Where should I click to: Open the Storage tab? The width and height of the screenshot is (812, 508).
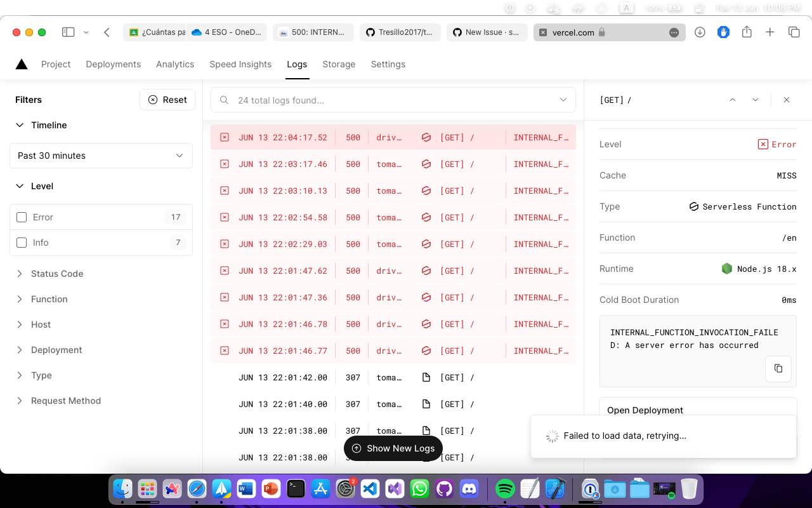pyautogui.click(x=339, y=64)
